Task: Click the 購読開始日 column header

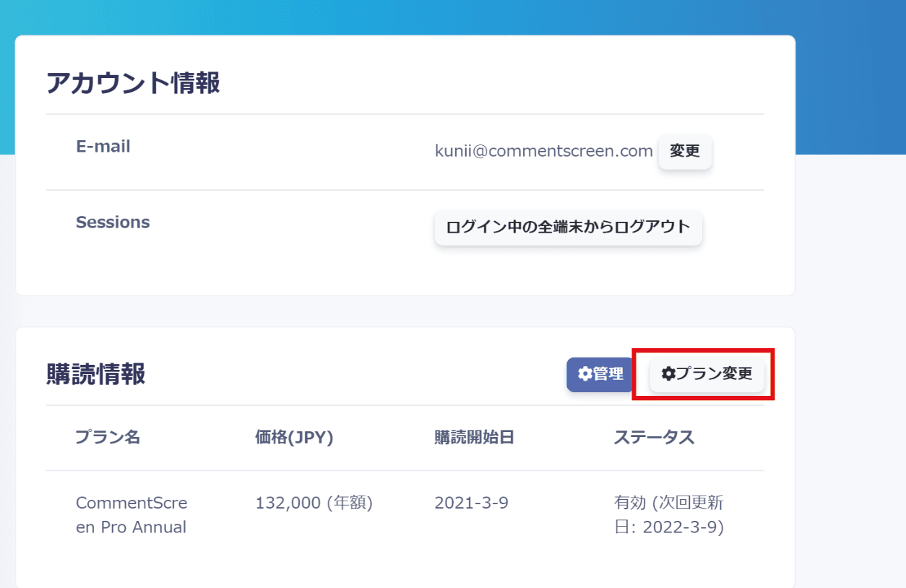Action: click(474, 437)
